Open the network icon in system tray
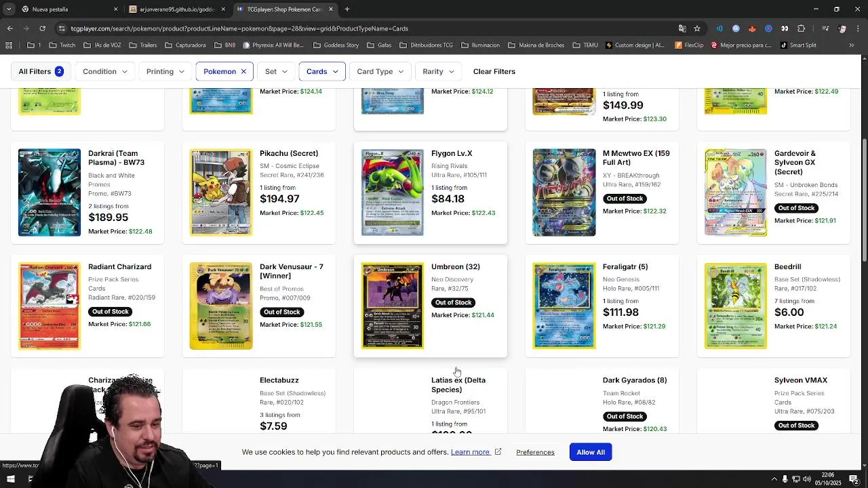This screenshot has height=488, width=868. [796, 479]
